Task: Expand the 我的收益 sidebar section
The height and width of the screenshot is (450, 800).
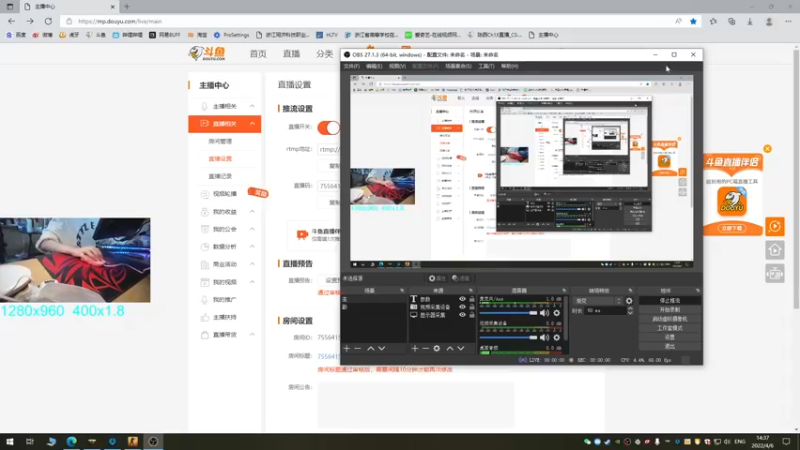Action: point(252,211)
